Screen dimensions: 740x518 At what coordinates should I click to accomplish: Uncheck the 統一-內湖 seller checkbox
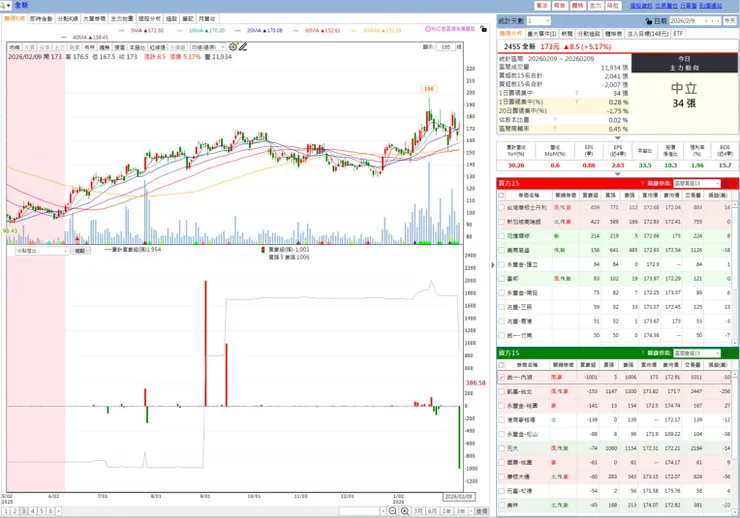click(501, 377)
